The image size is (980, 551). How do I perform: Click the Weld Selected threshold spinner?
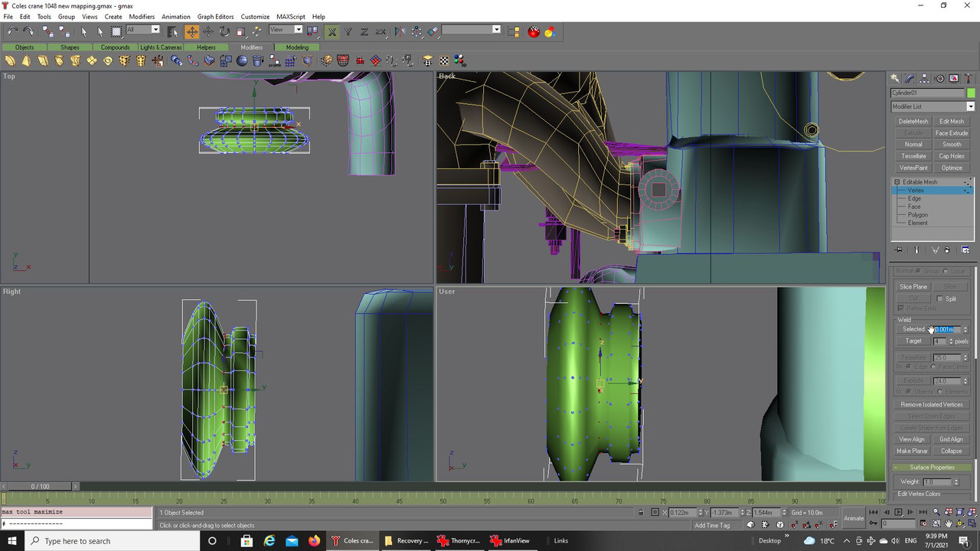click(x=965, y=329)
